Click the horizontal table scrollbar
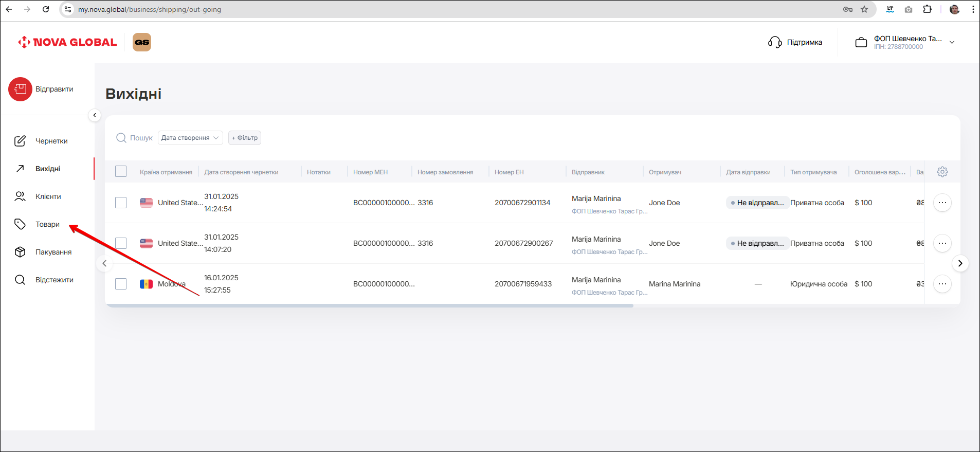Image resolution: width=980 pixels, height=452 pixels. (x=369, y=305)
